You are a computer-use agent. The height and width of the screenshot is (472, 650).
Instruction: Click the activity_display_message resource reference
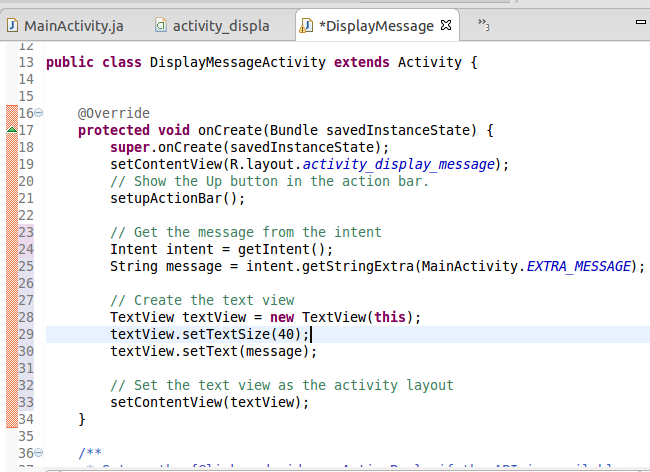tap(398, 164)
